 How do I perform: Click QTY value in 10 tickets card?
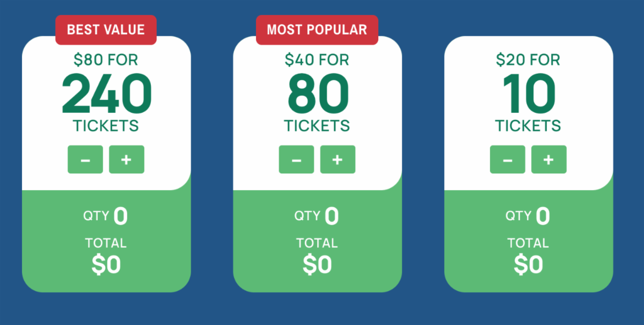(543, 216)
